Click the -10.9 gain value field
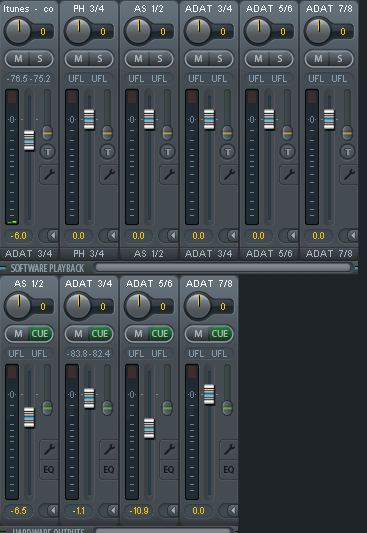Image resolution: width=367 pixels, height=533 pixels. (139, 511)
